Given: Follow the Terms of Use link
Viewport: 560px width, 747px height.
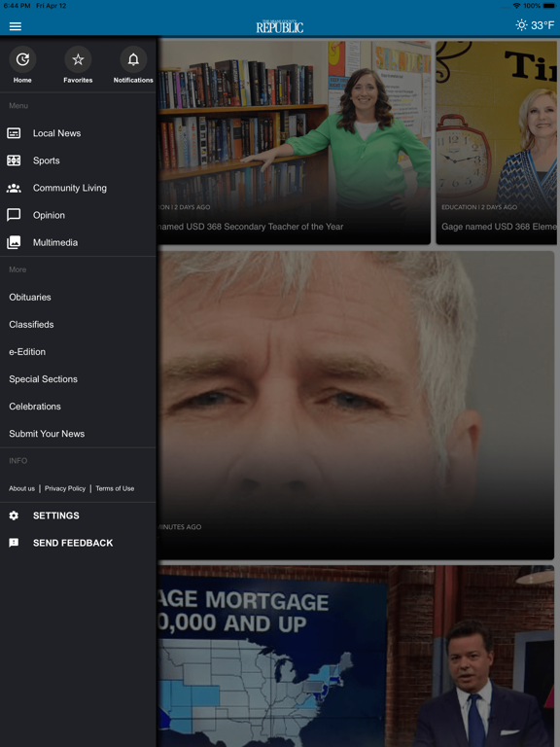Looking at the screenshot, I should pos(115,488).
